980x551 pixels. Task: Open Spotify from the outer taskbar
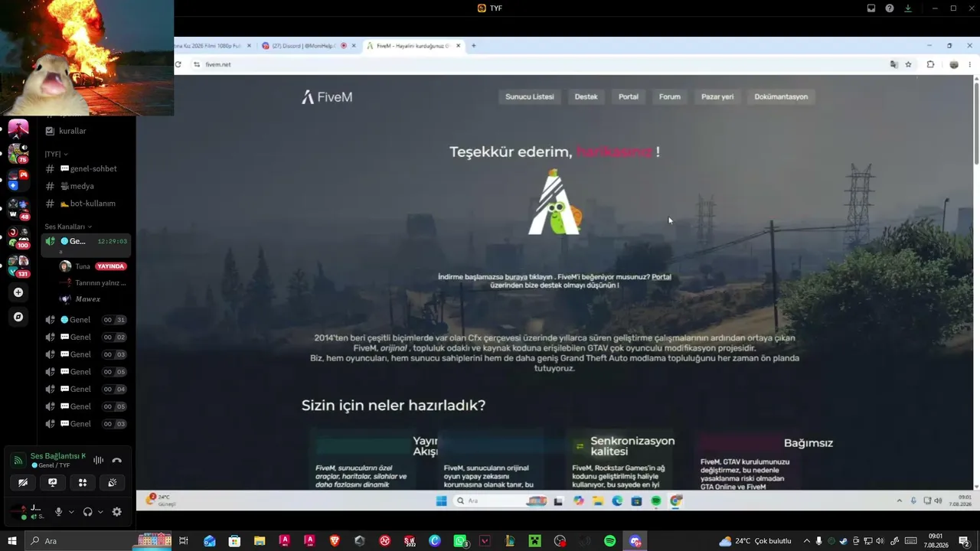click(610, 541)
